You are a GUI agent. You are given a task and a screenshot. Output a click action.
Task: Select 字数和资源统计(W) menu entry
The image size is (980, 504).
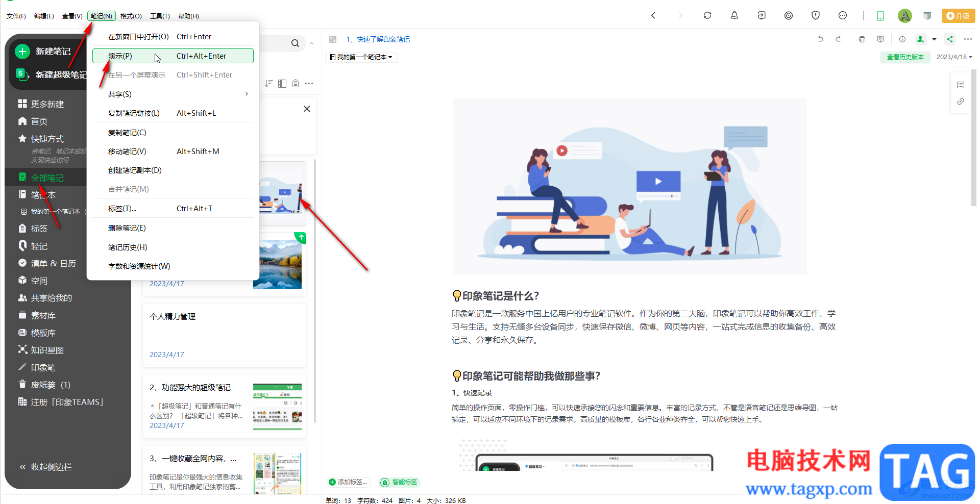[173, 266]
